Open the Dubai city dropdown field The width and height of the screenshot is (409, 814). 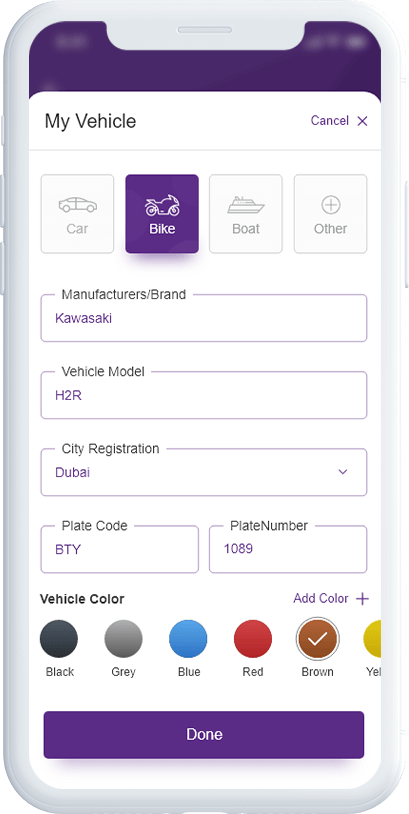pos(203,472)
